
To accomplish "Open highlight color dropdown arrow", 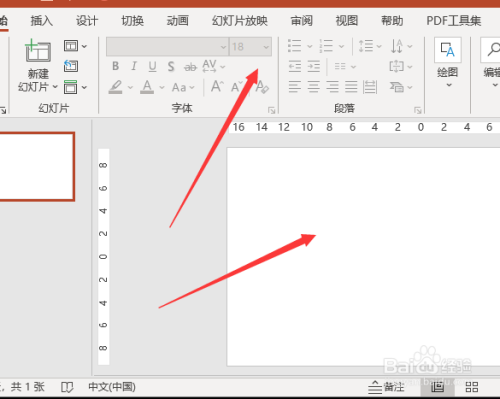I will [130, 88].
